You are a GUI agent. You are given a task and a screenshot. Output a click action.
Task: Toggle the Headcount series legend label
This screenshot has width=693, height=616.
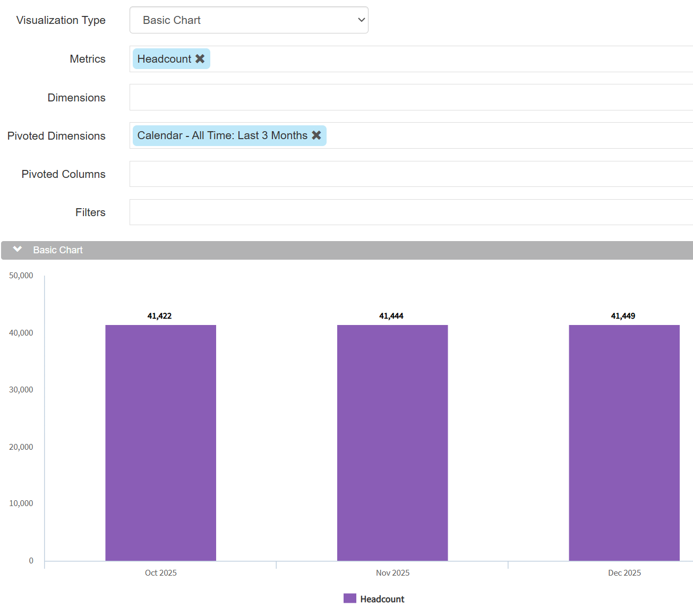click(x=382, y=599)
